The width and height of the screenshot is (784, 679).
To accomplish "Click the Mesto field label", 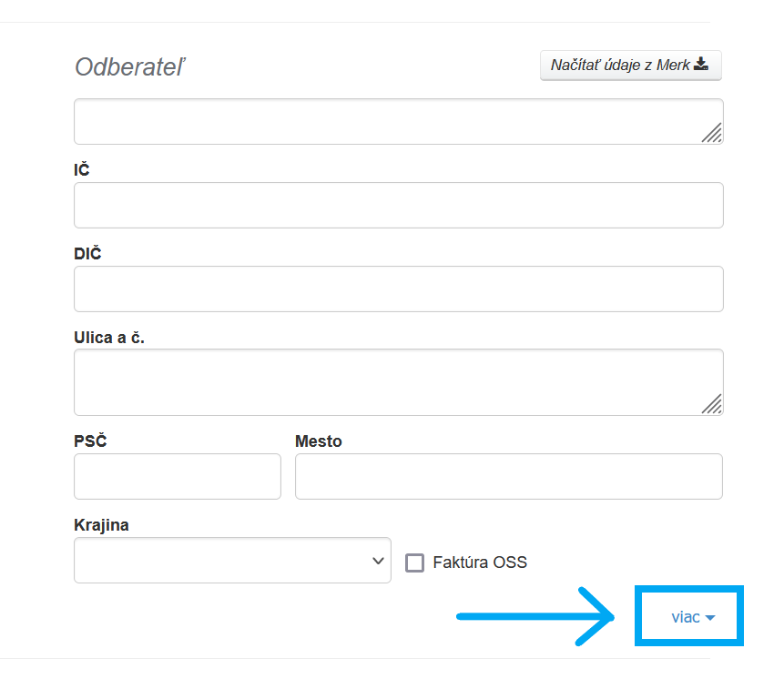I will pyautogui.click(x=318, y=441).
